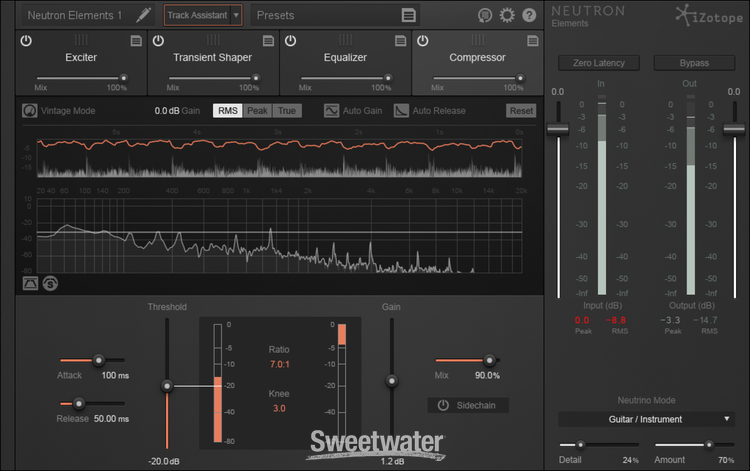Screen dimensions: 750x471
Task: Click the Knee value 3.0
Action: (x=279, y=408)
